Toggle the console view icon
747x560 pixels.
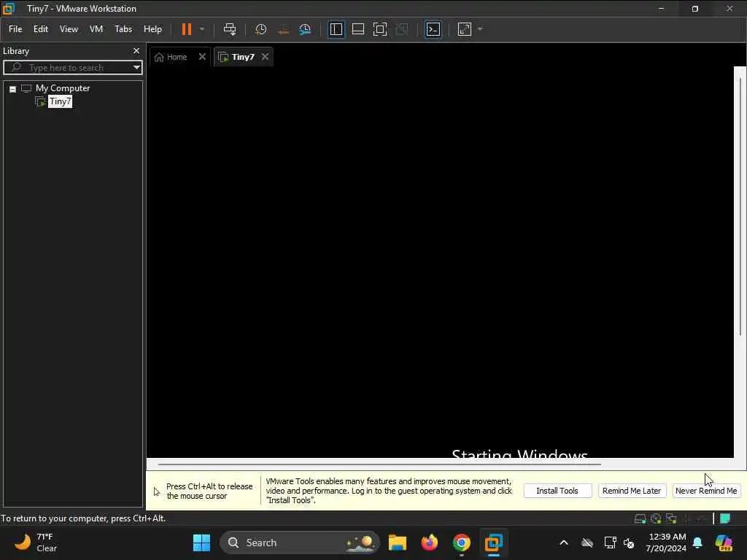click(433, 29)
